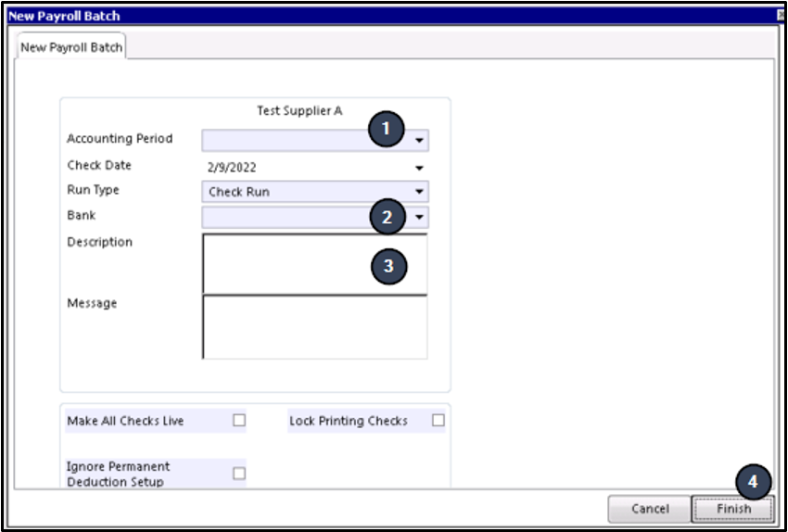Click the Bank field label

(81, 215)
